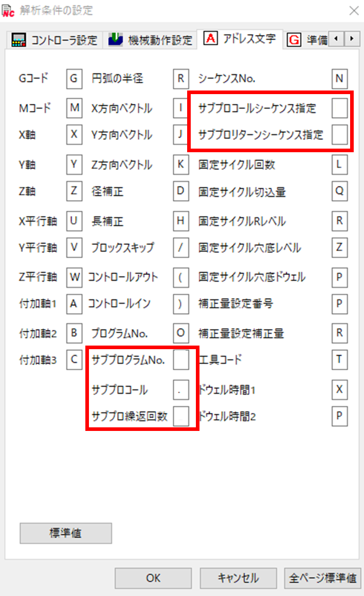
Task: Click the Gコード address field
Action: [74, 79]
